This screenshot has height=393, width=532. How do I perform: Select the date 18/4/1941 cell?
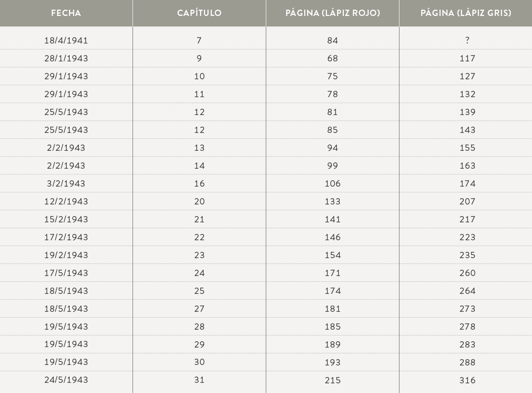(66, 40)
